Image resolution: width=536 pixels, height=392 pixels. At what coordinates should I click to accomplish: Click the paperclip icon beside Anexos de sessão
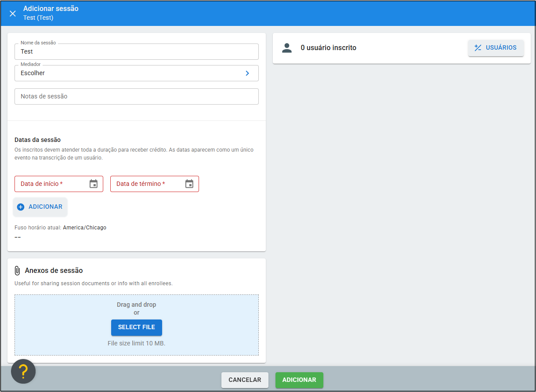(18, 271)
